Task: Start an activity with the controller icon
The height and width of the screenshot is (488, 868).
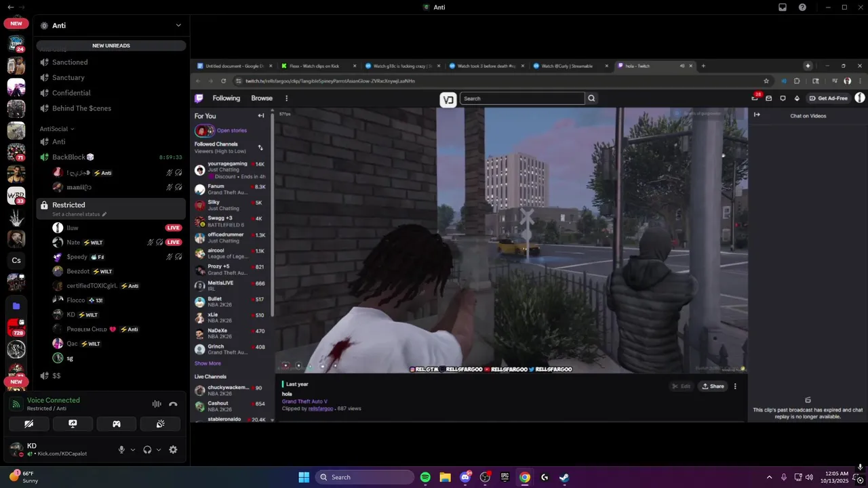Action: click(x=117, y=424)
